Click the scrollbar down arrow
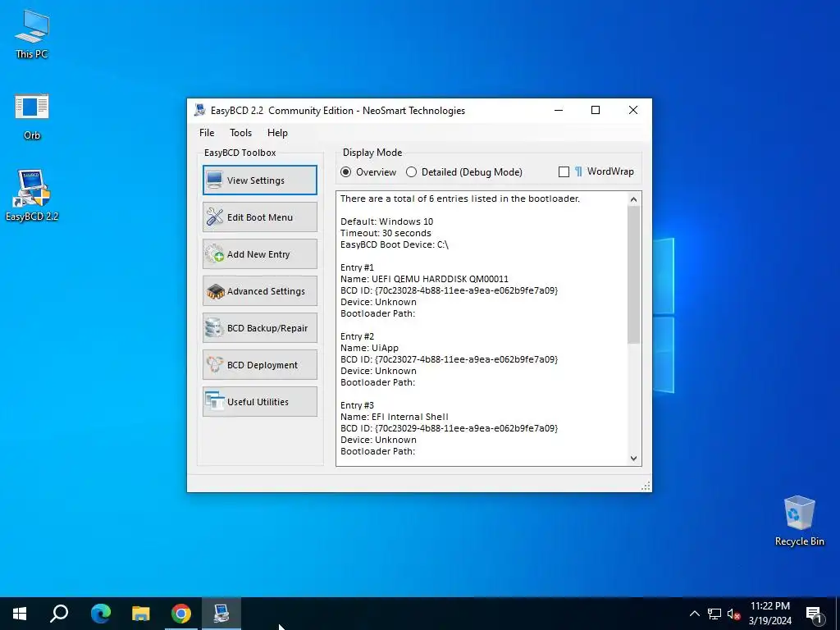Image resolution: width=840 pixels, height=630 pixels. click(x=634, y=458)
